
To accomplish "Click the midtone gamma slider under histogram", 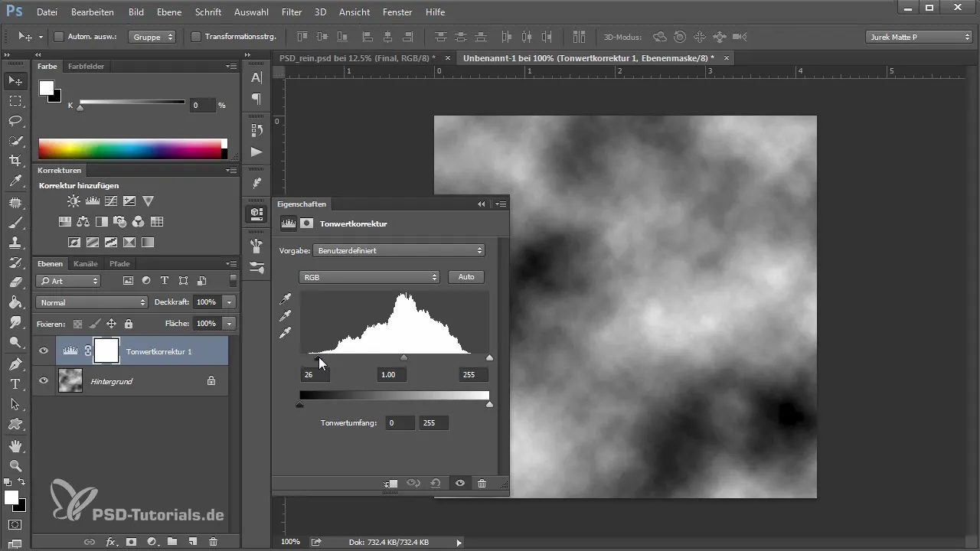I will (404, 358).
